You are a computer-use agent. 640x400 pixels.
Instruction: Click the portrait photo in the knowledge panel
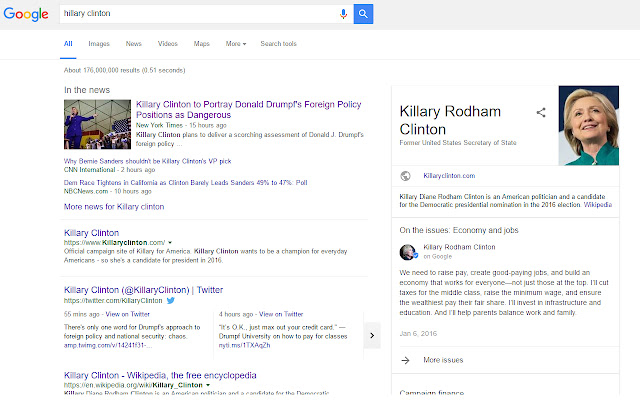(x=589, y=126)
